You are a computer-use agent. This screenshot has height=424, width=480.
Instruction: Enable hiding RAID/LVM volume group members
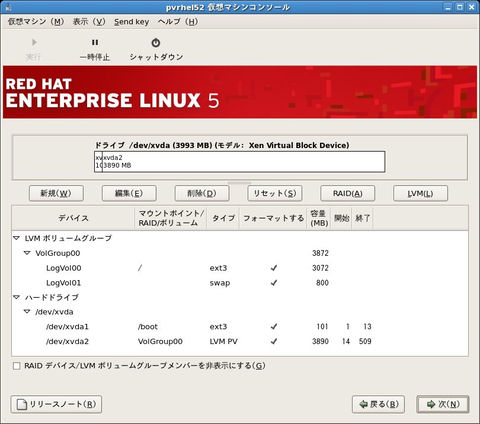[x=16, y=366]
